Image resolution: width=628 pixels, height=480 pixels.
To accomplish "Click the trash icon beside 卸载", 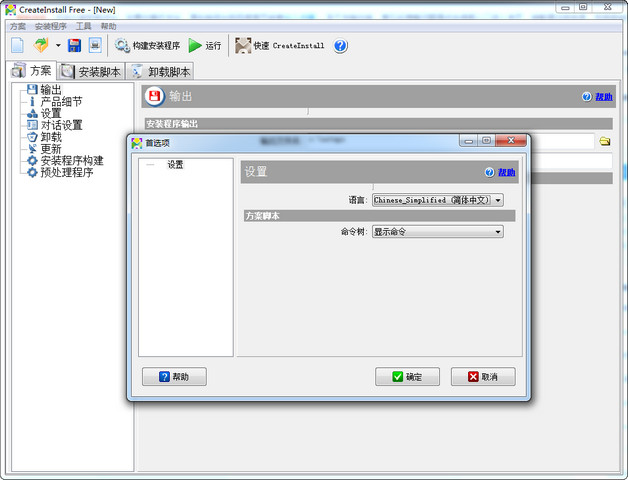I will [x=32, y=137].
